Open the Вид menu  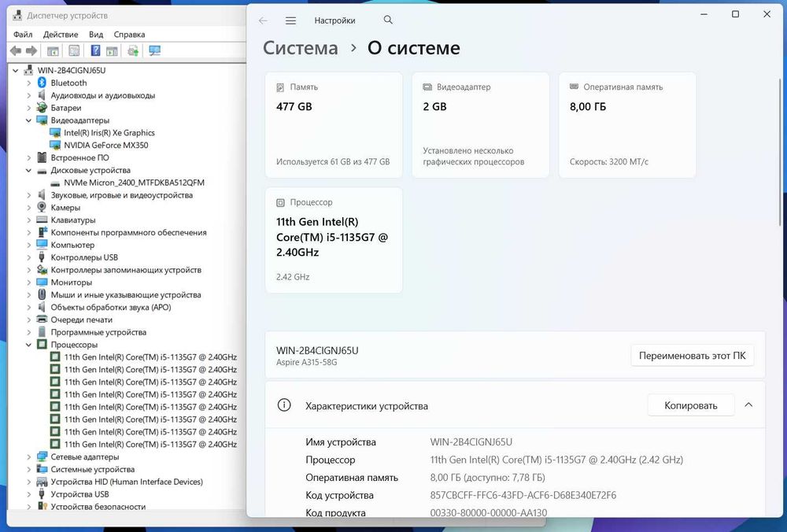96,35
